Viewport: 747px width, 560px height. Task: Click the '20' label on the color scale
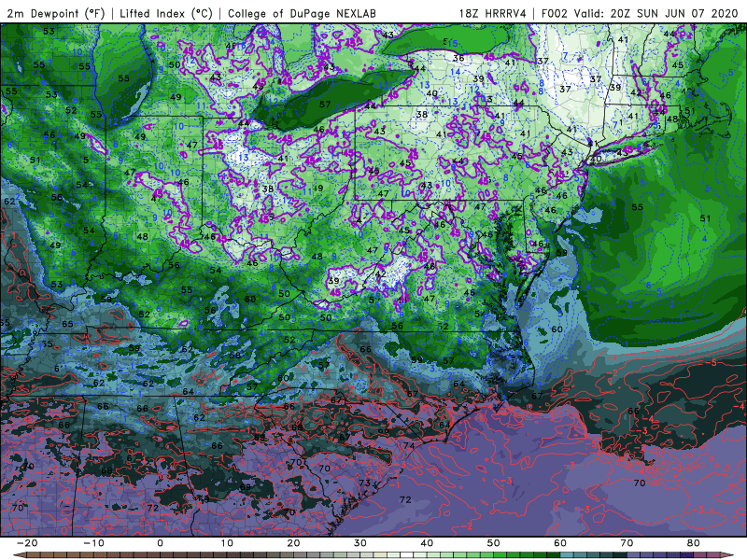click(x=293, y=543)
